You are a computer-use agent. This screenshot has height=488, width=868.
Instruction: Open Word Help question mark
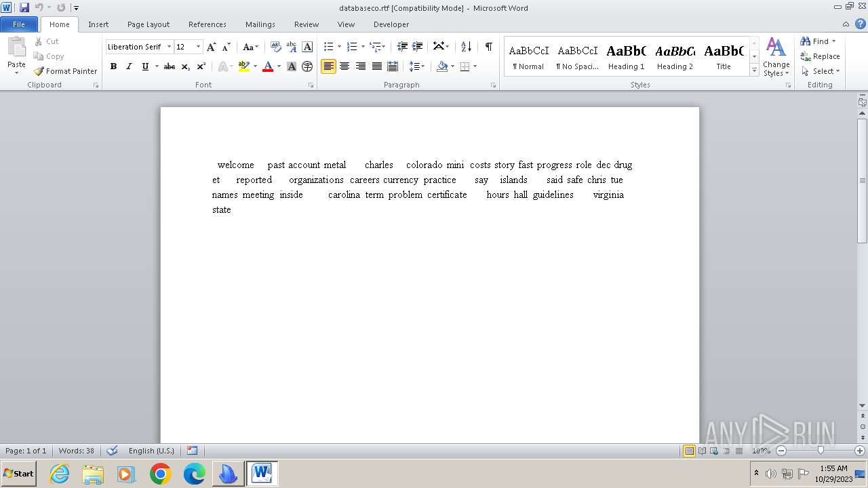pos(861,24)
